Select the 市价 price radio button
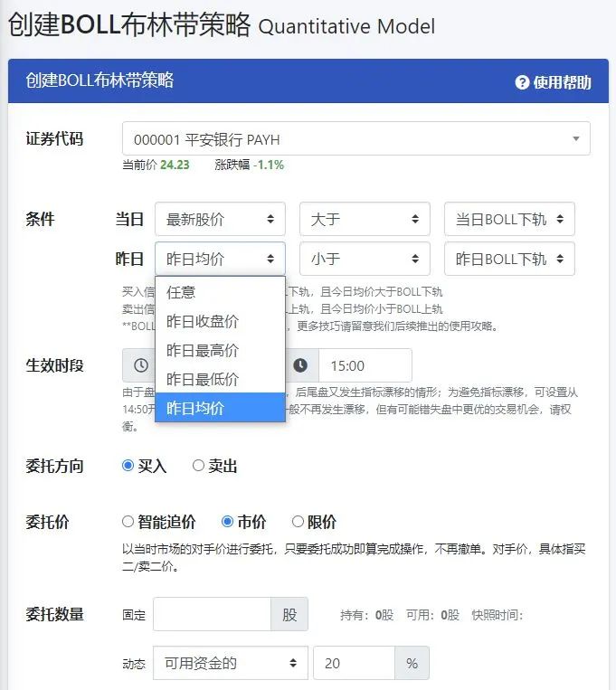This screenshot has height=690, width=616. point(227,522)
